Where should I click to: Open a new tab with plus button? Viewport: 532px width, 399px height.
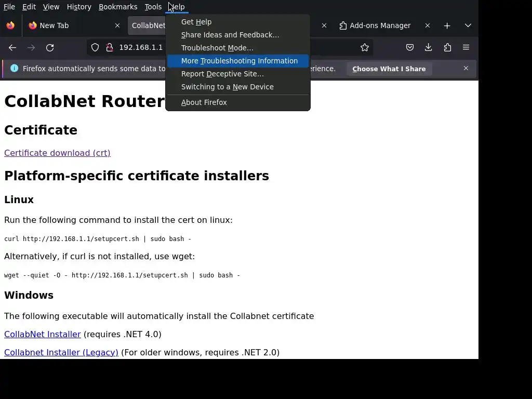[447, 26]
